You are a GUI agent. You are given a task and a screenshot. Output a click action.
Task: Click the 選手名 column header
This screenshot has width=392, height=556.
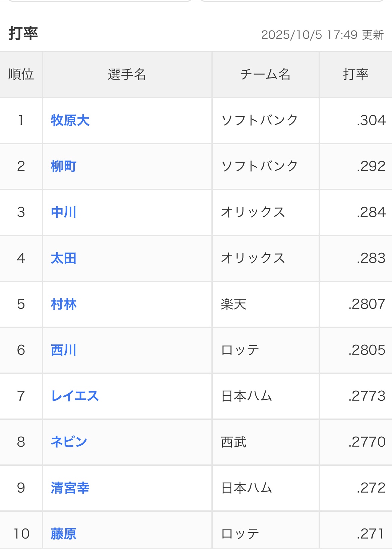127,74
